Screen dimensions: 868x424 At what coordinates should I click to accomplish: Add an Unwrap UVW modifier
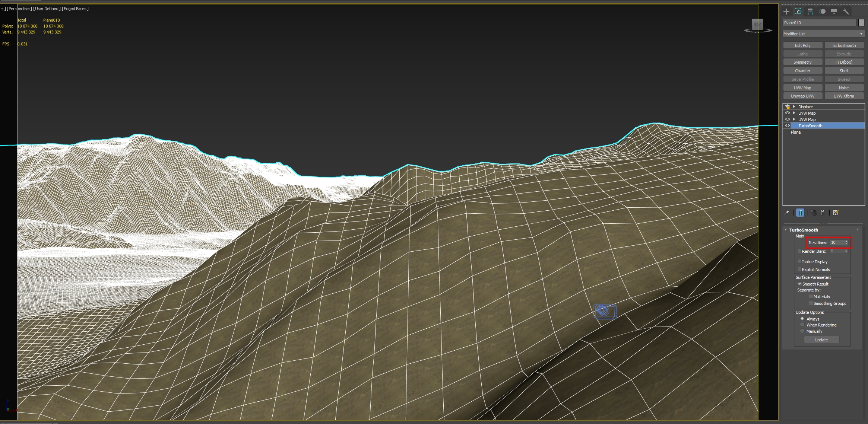point(802,96)
